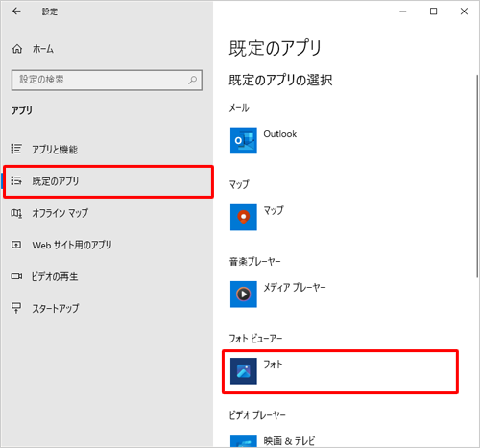Change default マップ app label

click(274, 210)
